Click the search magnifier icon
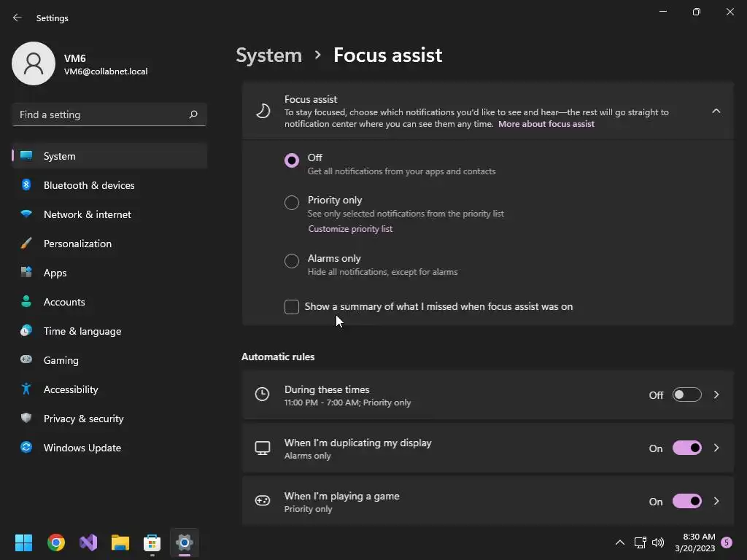This screenshot has width=747, height=560. coord(193,114)
